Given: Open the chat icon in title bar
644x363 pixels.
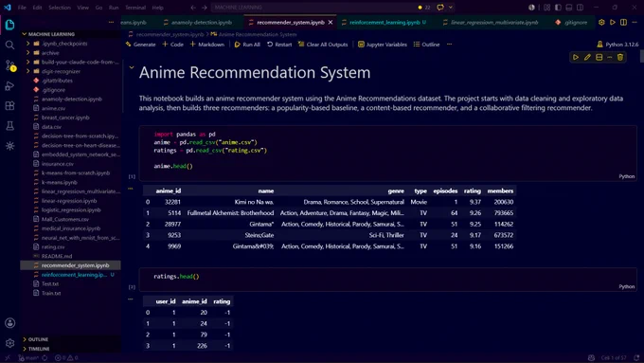Looking at the screenshot, I should pyautogui.click(x=440, y=8).
